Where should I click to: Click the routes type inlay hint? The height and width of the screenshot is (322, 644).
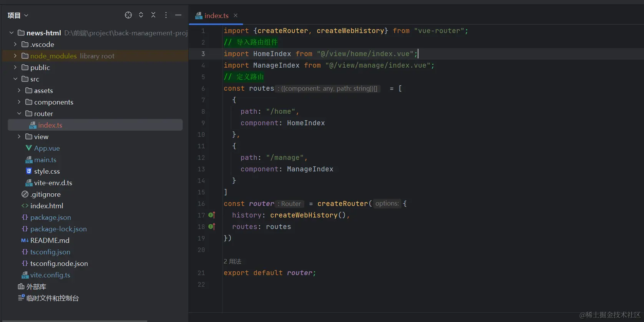tap(328, 88)
